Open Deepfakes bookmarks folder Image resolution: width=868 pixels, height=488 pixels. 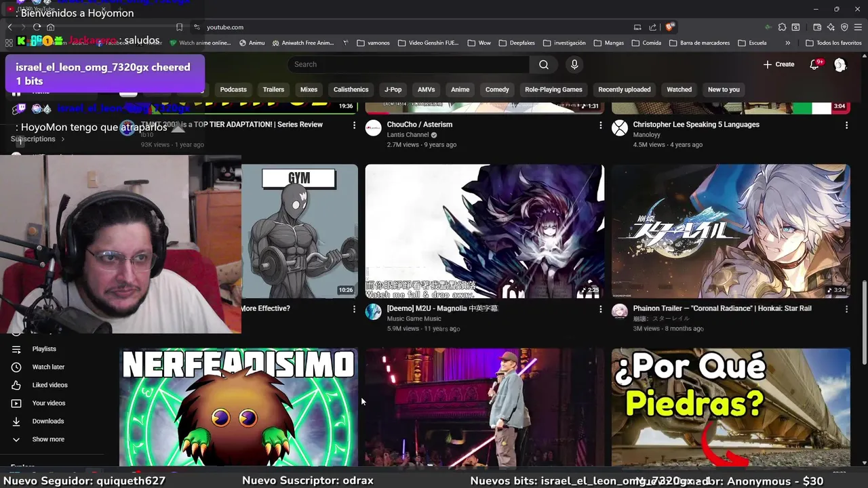point(517,43)
